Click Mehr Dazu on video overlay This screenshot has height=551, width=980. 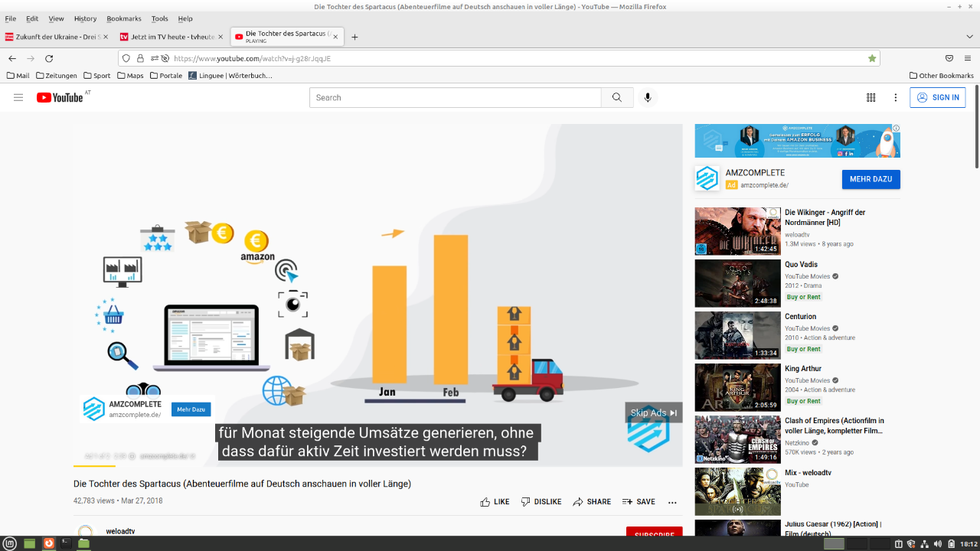click(191, 409)
